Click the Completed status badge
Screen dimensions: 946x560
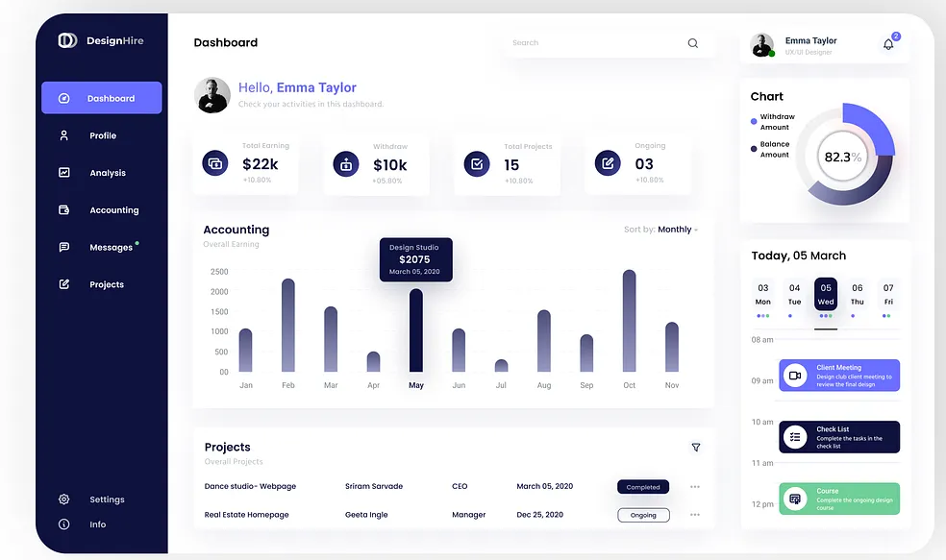pos(643,487)
